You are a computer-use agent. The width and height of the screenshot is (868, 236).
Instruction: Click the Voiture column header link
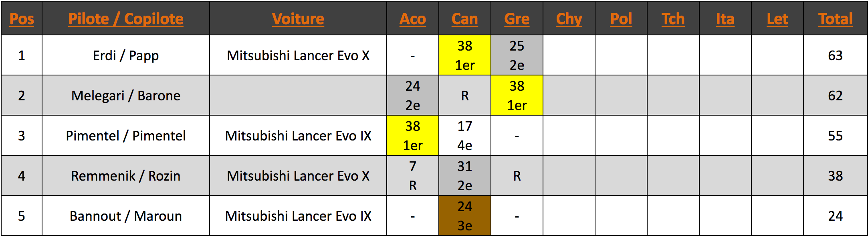(298, 19)
